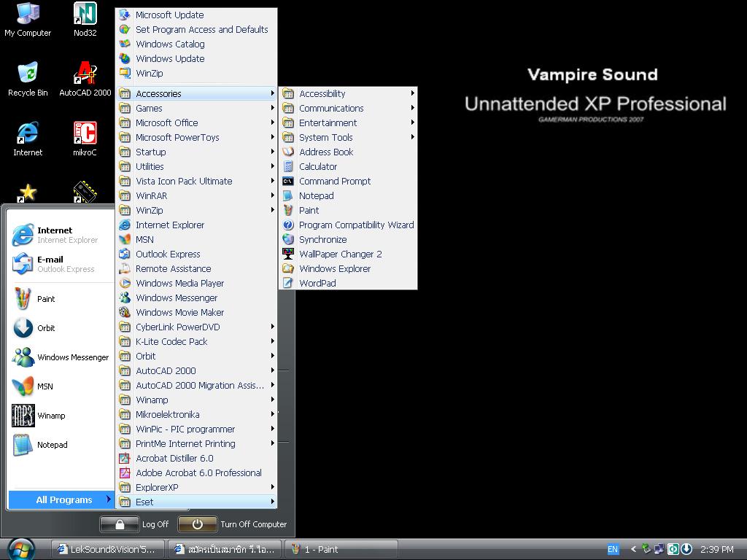Select PrintMe Internet Printing entry
747x560 pixels.
click(196, 444)
